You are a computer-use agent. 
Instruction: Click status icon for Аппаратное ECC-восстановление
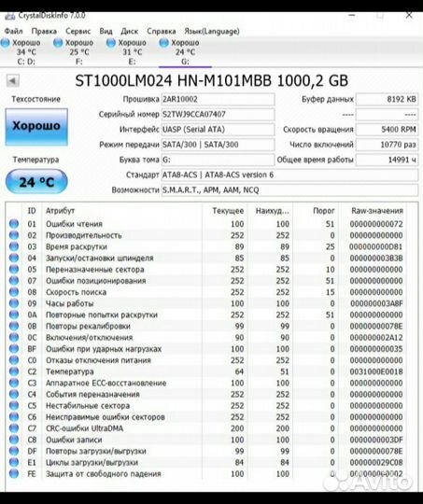14,383
